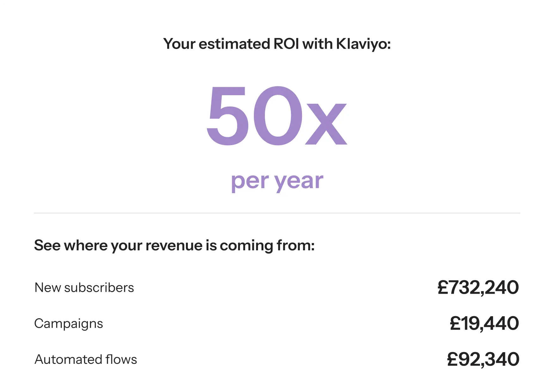The height and width of the screenshot is (392, 554).
Task: Select the 'Campaigns' row label
Action: tap(69, 324)
